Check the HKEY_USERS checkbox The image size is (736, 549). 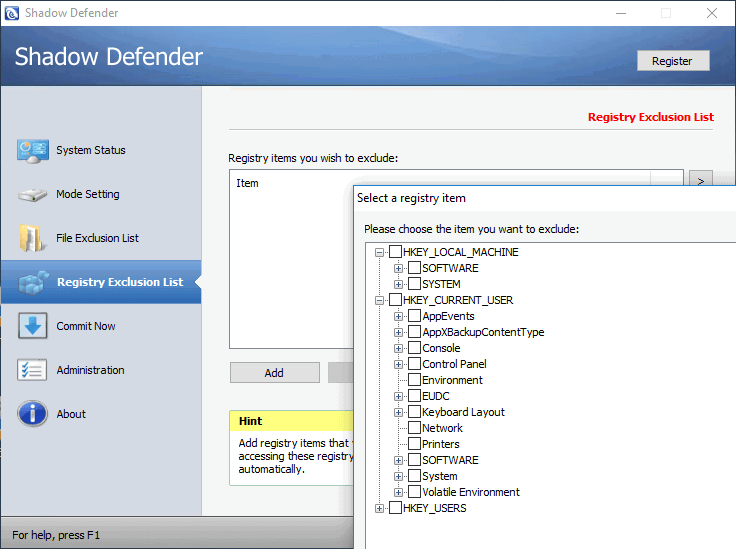point(396,508)
